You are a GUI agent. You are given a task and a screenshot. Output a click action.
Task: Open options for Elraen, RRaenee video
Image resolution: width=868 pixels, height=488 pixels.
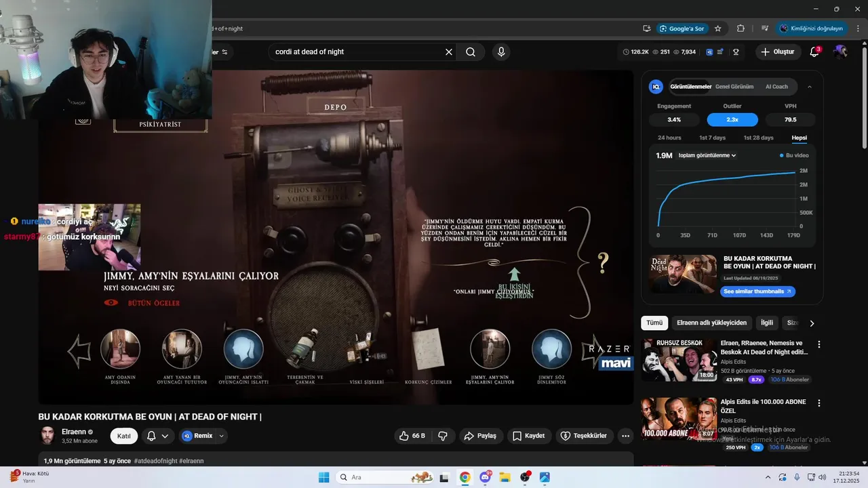click(x=818, y=344)
